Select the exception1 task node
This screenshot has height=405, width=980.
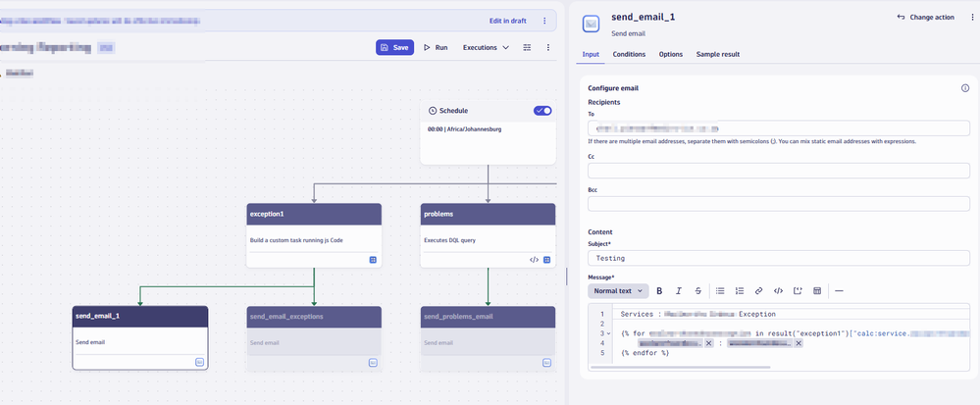click(x=313, y=234)
